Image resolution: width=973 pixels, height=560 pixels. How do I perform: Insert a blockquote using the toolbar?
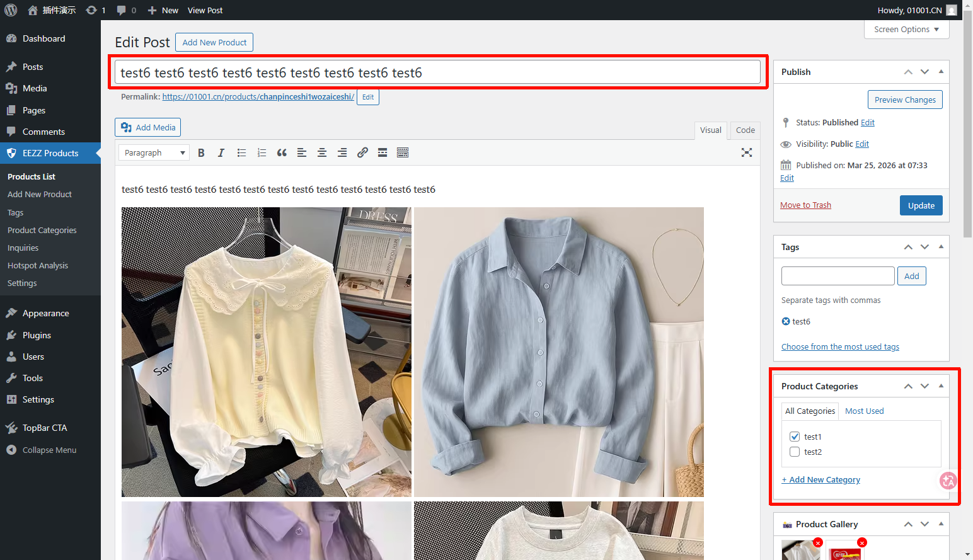pyautogui.click(x=282, y=153)
